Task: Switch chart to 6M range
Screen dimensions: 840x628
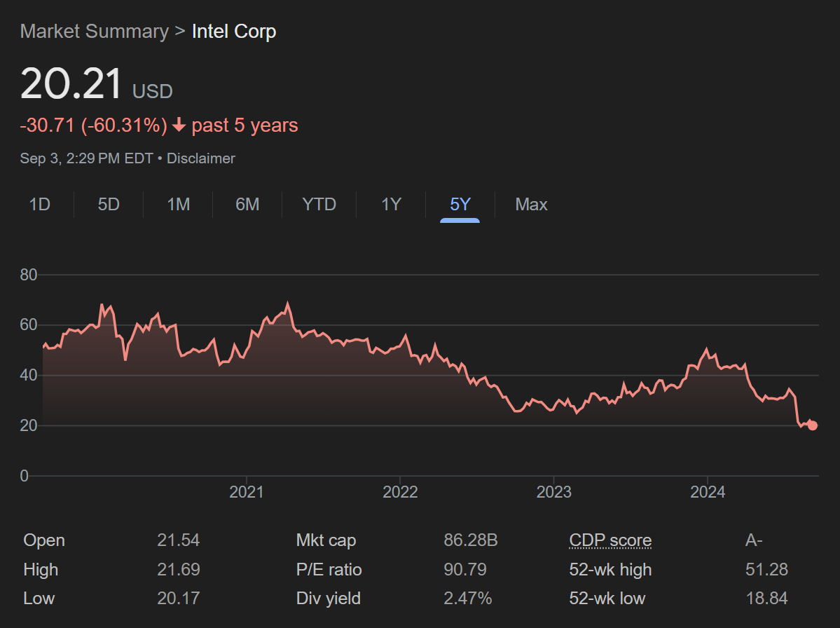Action: tap(247, 205)
